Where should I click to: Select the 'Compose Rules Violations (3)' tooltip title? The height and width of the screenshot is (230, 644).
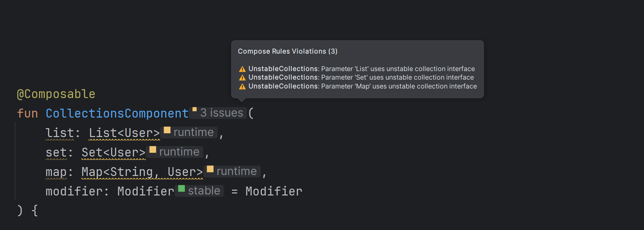(x=287, y=51)
